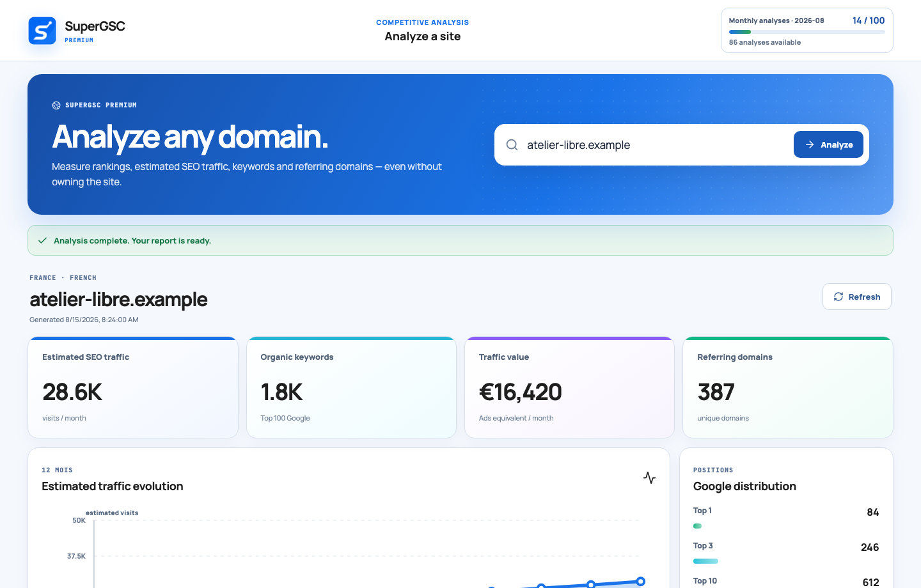Click the Analyze button
The image size is (921, 588).
pos(828,144)
